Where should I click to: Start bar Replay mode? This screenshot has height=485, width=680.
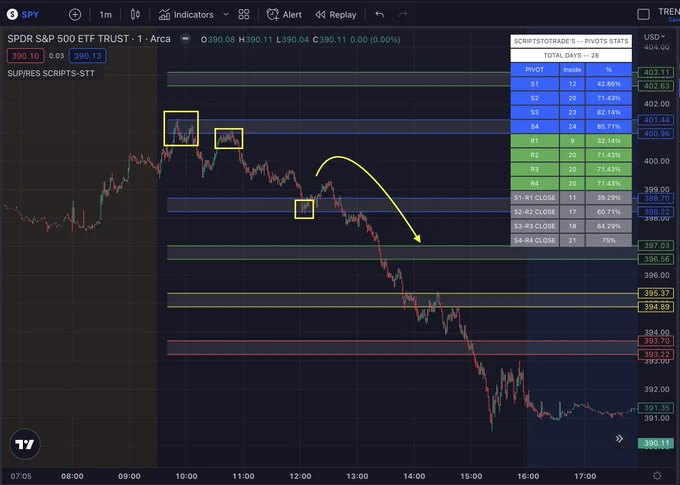pyautogui.click(x=336, y=15)
